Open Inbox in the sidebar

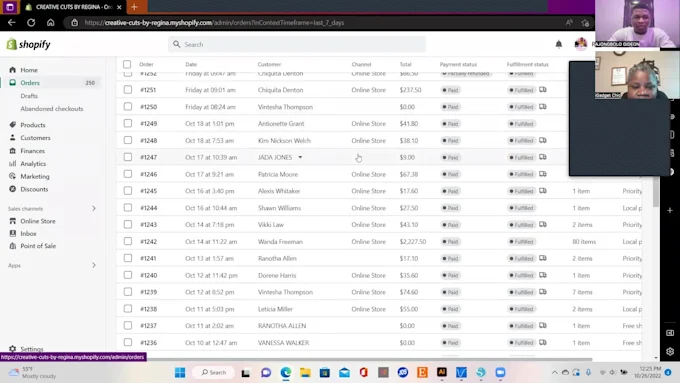(x=28, y=233)
